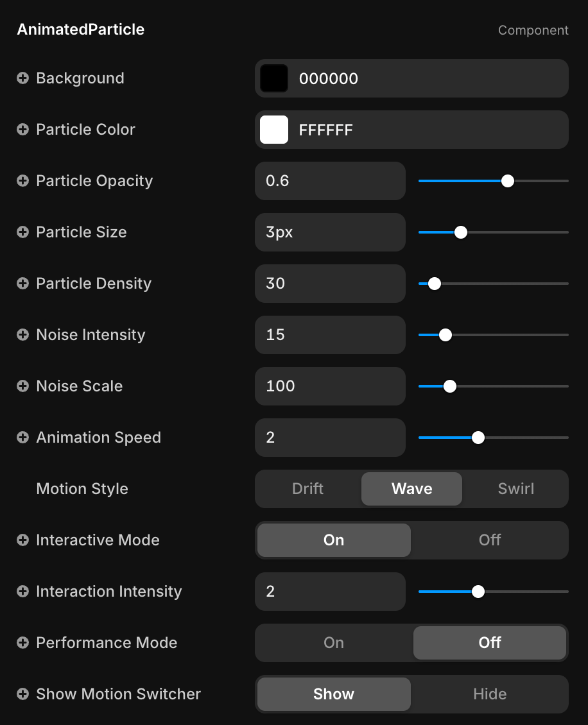Click the Component label in the header
Image resolution: width=588 pixels, height=725 pixels.
(533, 30)
